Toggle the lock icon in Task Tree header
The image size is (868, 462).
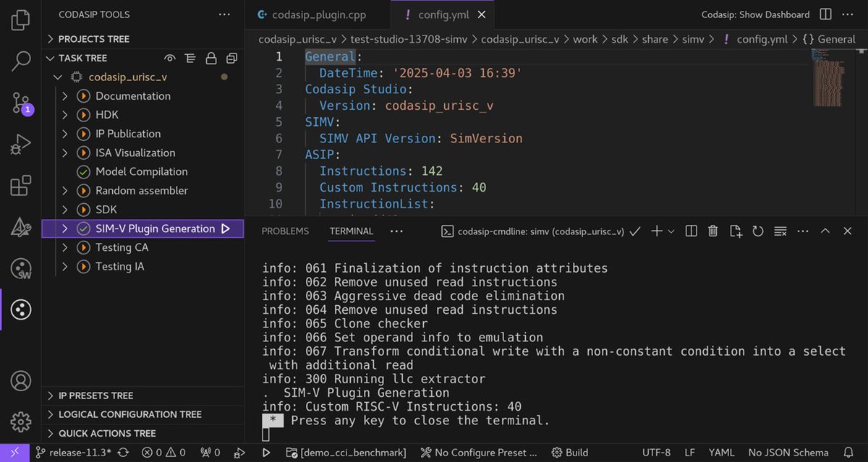(210, 58)
